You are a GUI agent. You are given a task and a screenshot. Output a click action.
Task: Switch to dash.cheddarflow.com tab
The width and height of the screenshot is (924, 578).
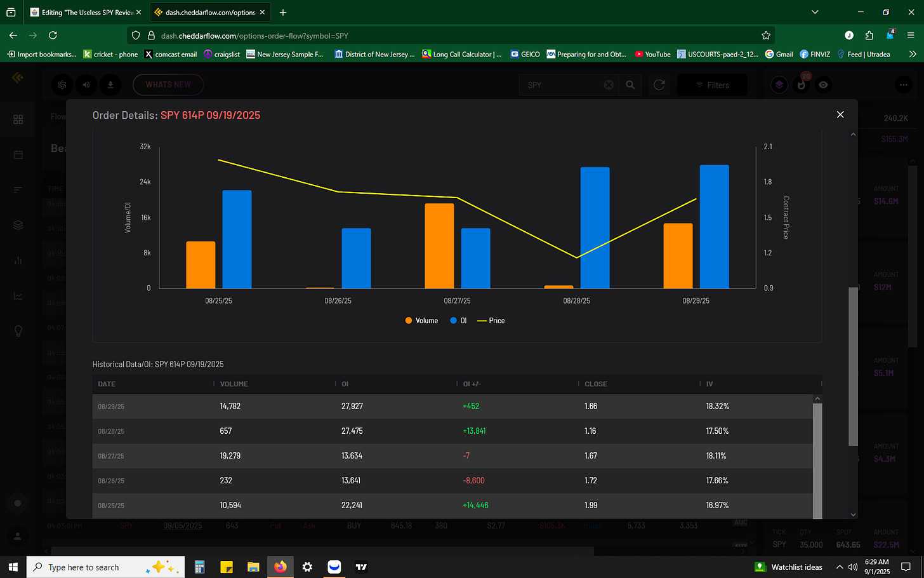coord(210,12)
